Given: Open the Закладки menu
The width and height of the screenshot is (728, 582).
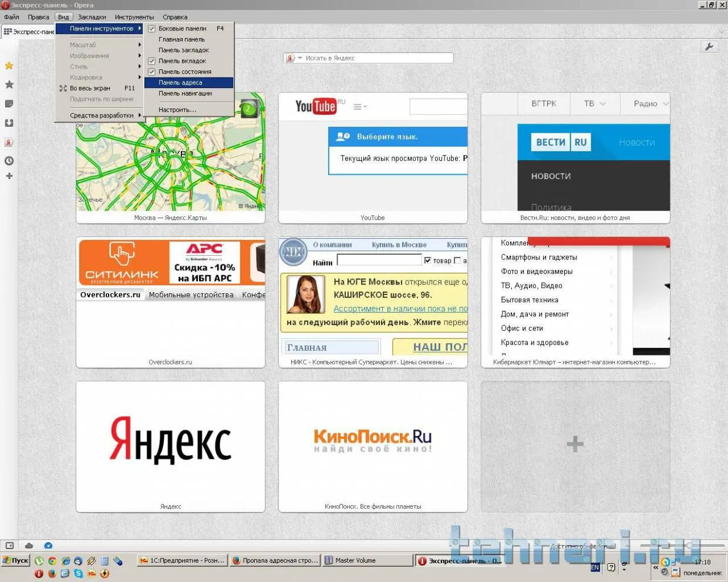Looking at the screenshot, I should pyautogui.click(x=92, y=17).
